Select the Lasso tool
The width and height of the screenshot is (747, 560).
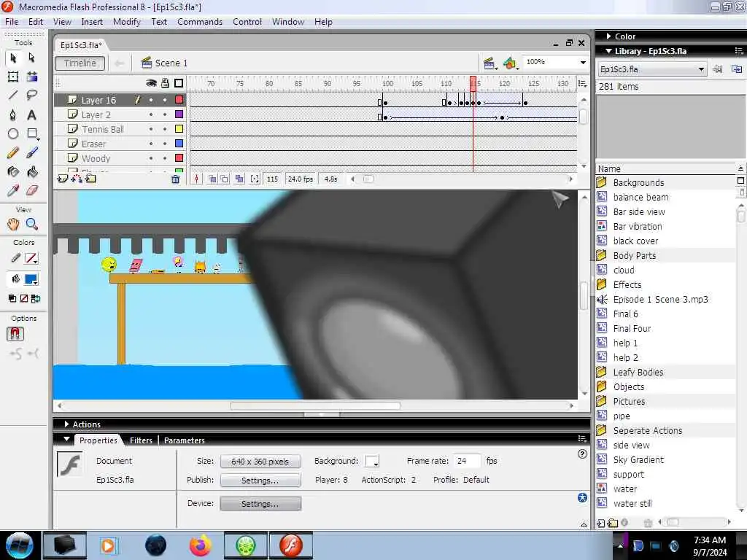click(32, 96)
